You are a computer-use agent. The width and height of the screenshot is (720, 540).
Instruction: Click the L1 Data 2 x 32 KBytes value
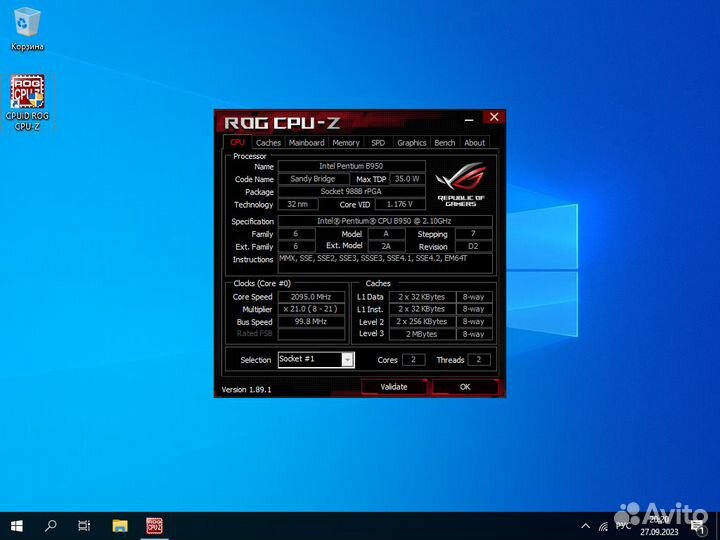[x=422, y=297]
